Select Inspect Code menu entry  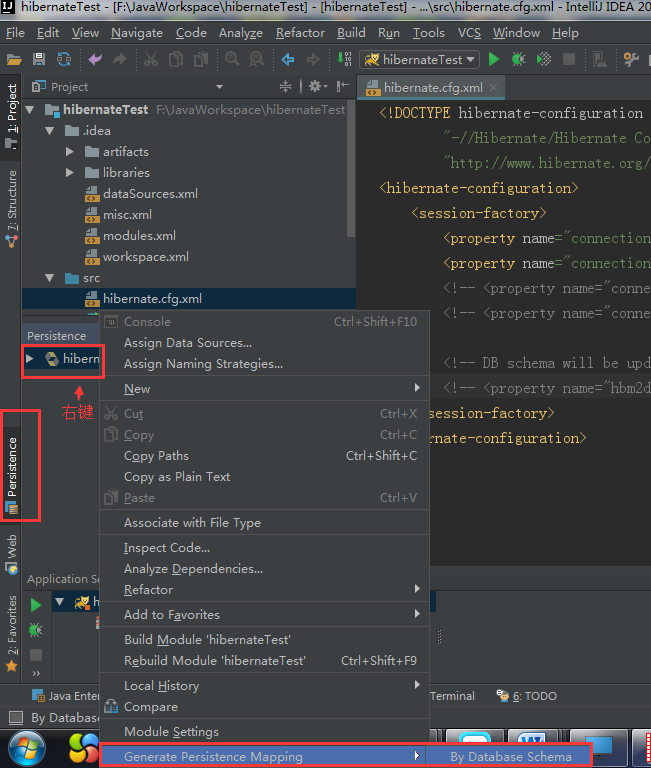(x=265, y=548)
